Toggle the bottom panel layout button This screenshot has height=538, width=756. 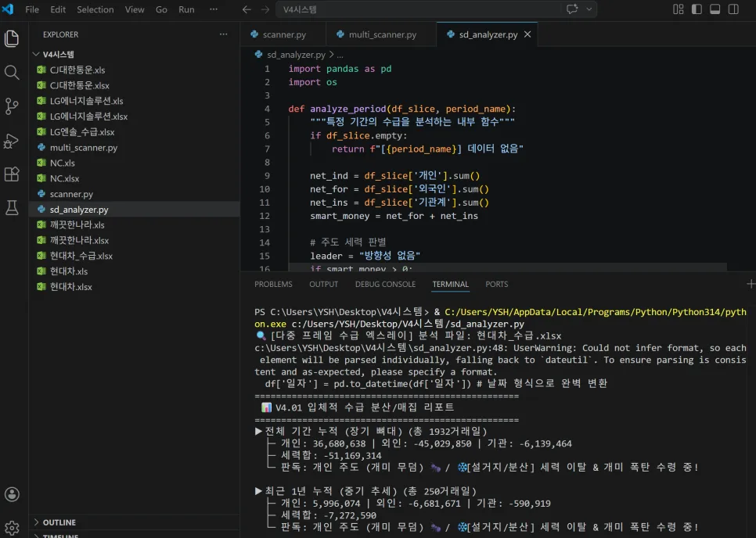(715, 9)
